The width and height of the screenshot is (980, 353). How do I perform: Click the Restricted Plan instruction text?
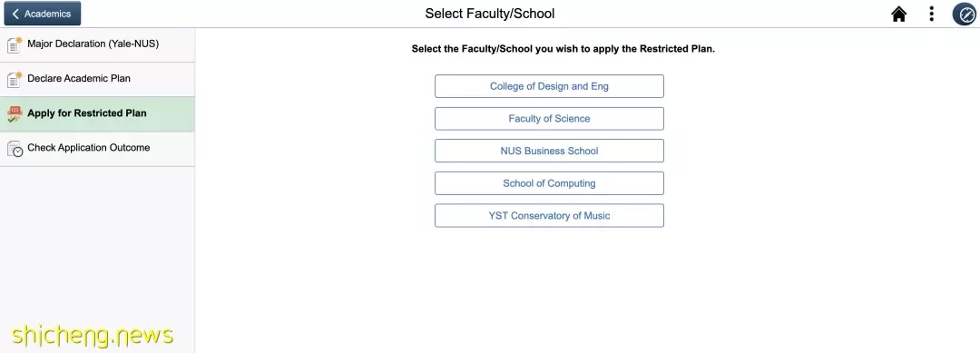coord(563,49)
